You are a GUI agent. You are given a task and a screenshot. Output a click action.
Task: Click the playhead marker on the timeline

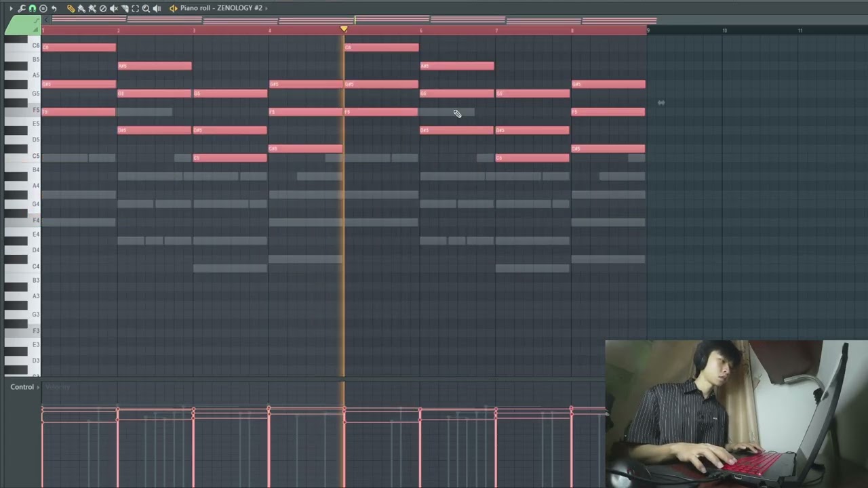click(344, 29)
